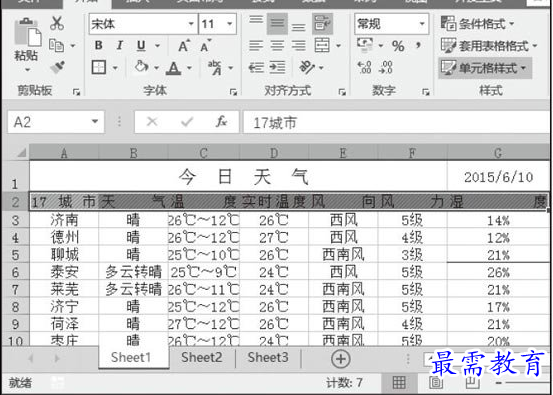Click the insert function fx button
The width and height of the screenshot is (553, 395).
(x=221, y=122)
